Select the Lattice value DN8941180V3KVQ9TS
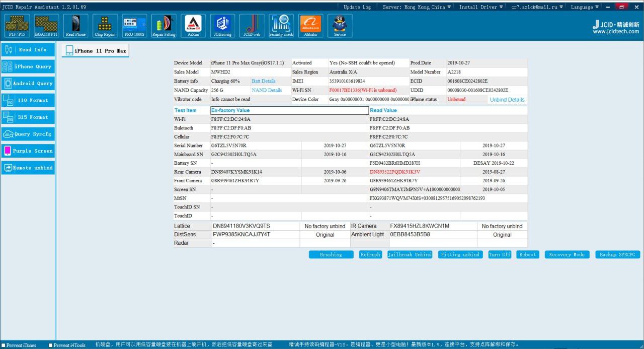 [x=242, y=226]
